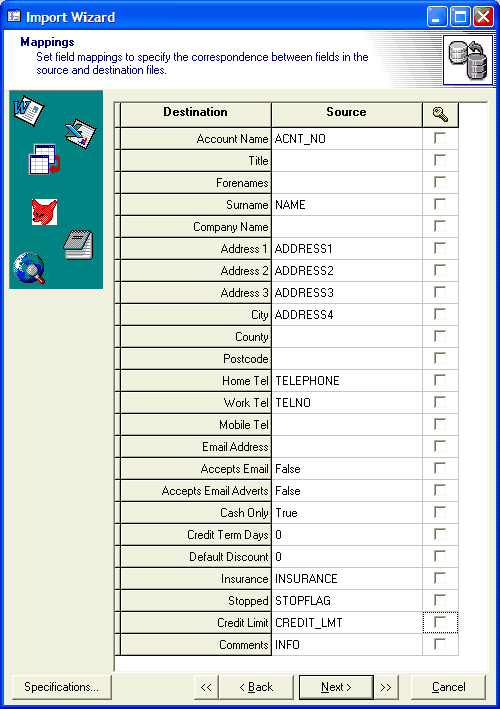Click the key column header icon
Viewport: 500px width, 709px height.
point(440,115)
